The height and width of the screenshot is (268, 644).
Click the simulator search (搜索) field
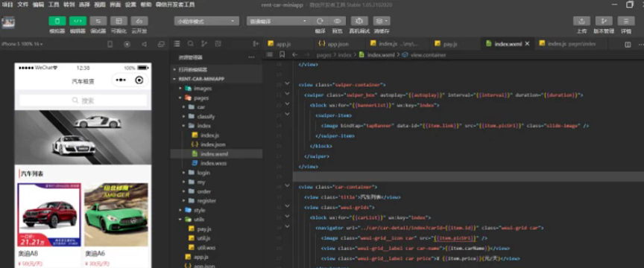(x=83, y=100)
